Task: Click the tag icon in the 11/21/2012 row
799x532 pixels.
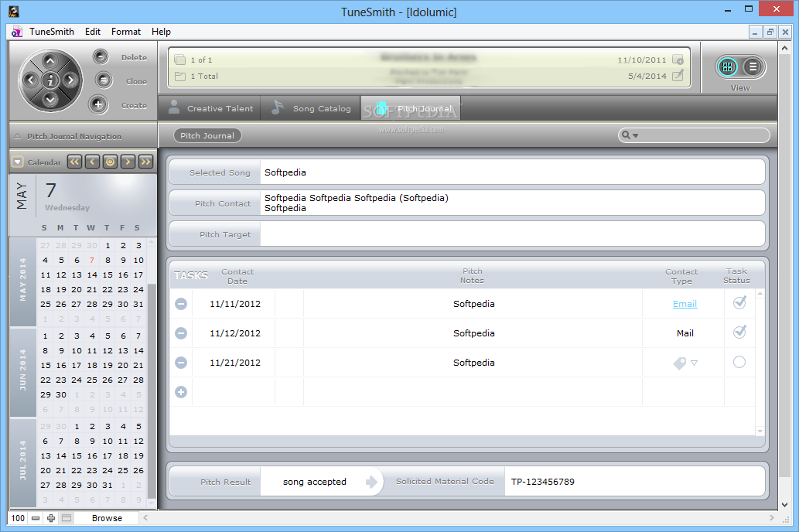Action: pyautogui.click(x=680, y=363)
